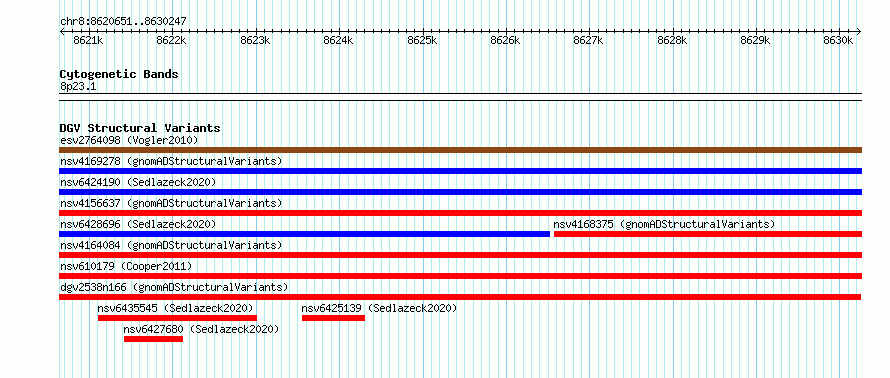Click the blue nsv6424190 variant bar
890x378 pixels.
(x=460, y=192)
